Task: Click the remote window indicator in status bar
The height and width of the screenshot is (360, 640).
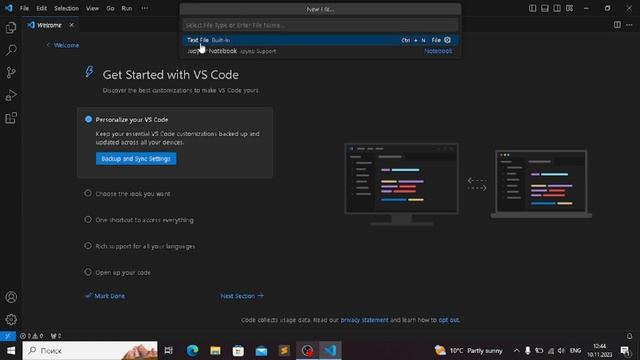Action: pos(8,336)
